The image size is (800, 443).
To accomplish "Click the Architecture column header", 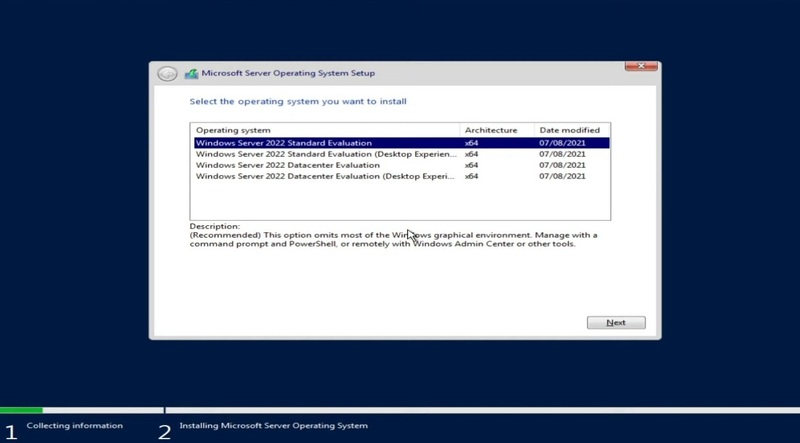I will point(496,130).
